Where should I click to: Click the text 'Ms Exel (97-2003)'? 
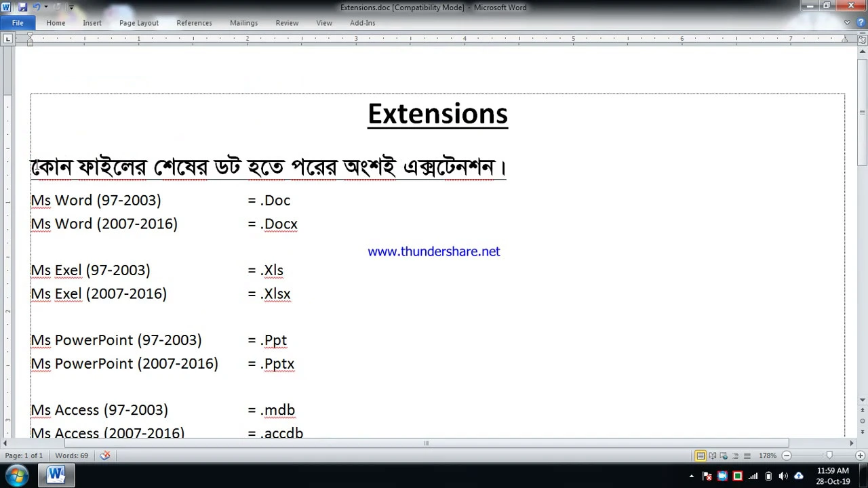click(x=90, y=270)
